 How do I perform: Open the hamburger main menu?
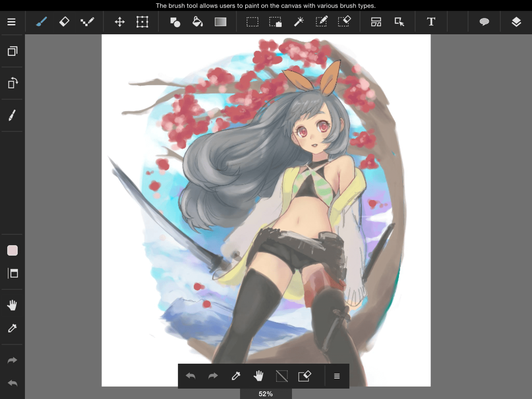pos(11,22)
